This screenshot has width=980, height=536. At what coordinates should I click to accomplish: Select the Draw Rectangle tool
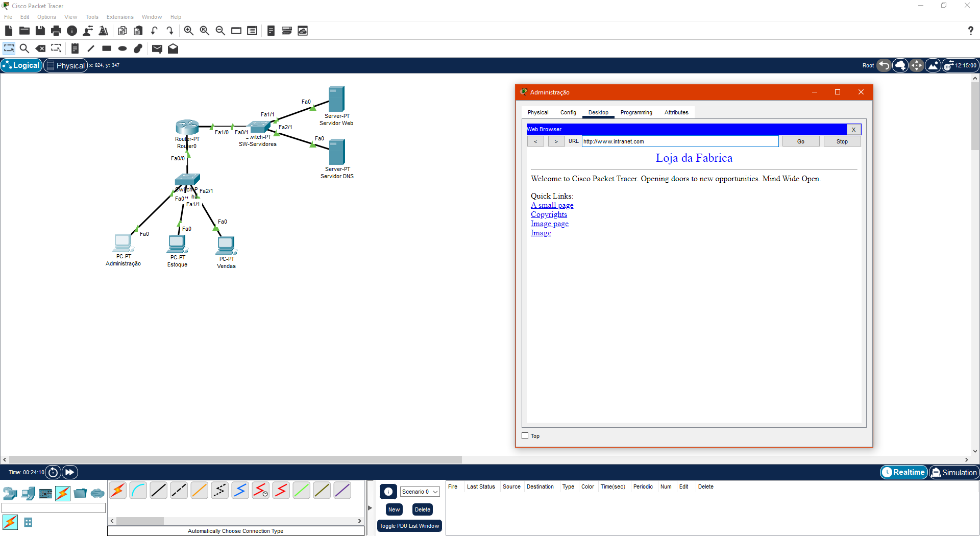point(107,48)
